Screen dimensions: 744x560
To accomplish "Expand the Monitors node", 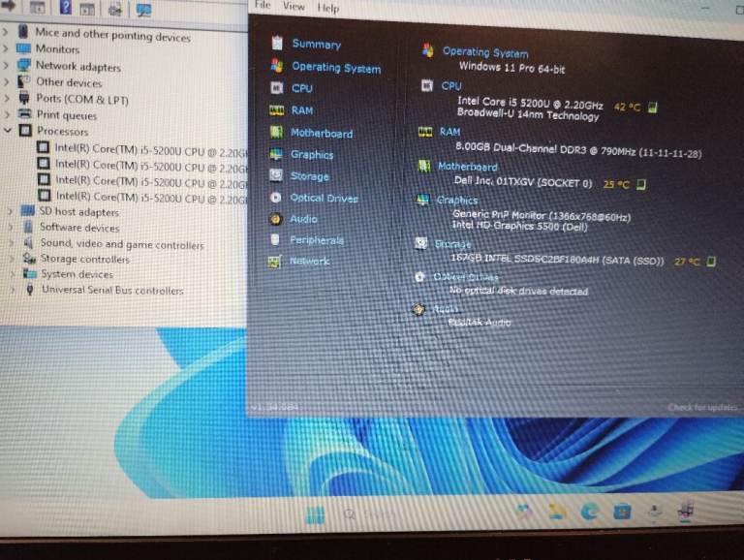I will coord(6,47).
